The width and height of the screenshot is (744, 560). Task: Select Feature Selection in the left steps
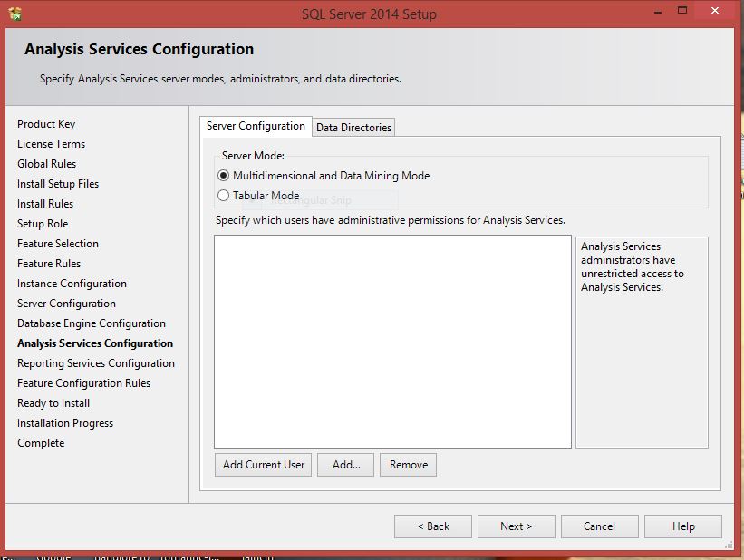click(x=58, y=244)
